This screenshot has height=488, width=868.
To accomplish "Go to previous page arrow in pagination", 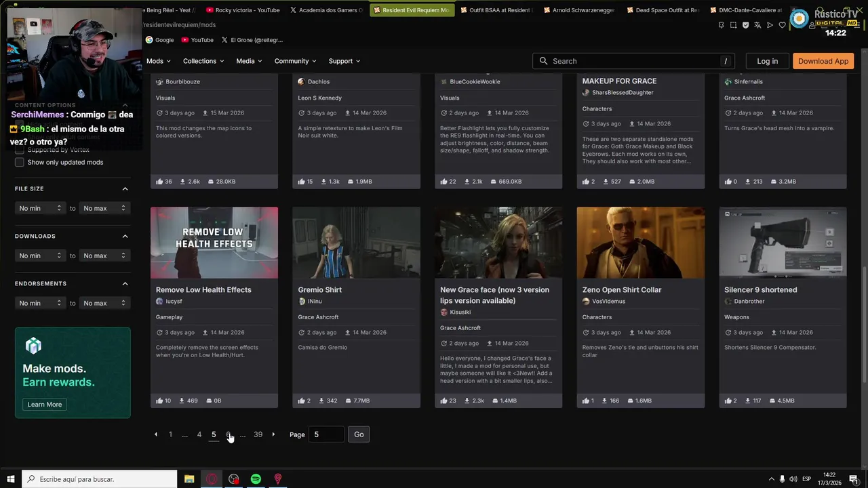I will tap(155, 434).
